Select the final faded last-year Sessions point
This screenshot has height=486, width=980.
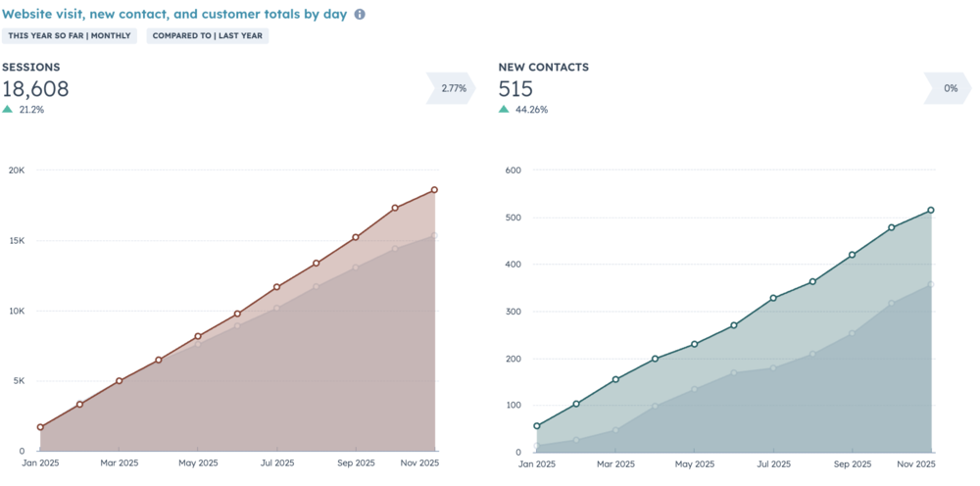tap(434, 235)
